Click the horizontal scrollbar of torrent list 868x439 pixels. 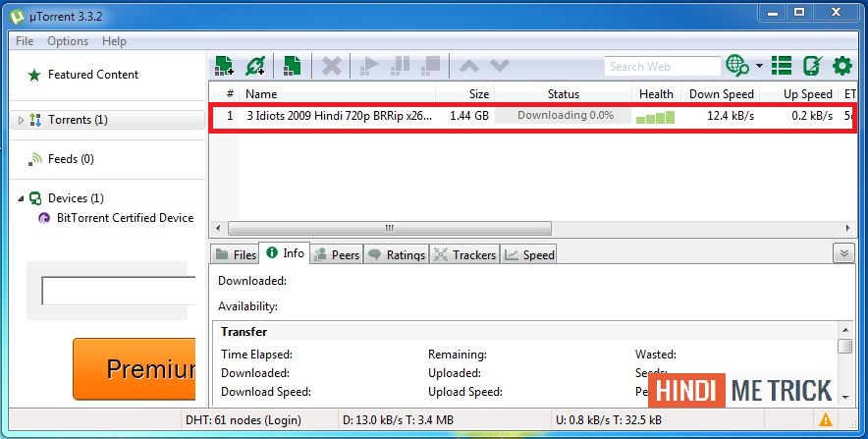tap(390, 228)
